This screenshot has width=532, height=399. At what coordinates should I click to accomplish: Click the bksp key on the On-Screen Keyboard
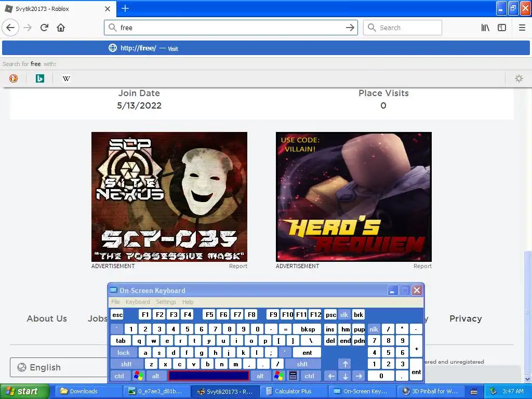[x=308, y=329]
